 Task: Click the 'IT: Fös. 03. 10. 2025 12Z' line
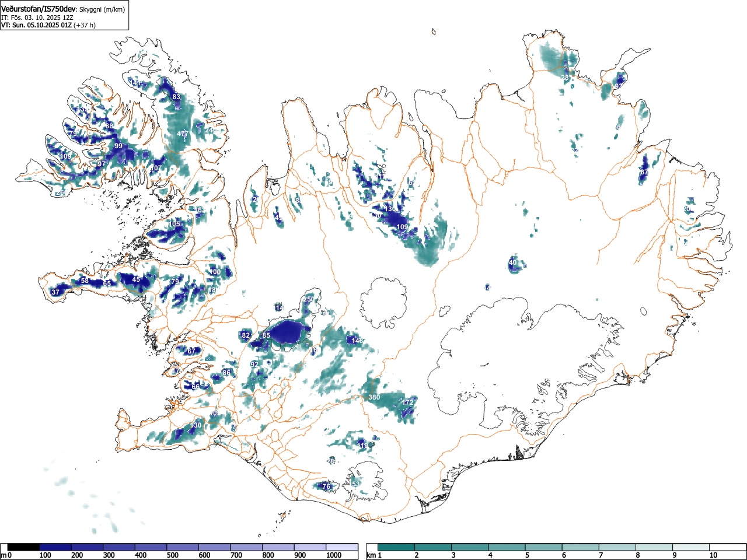pyautogui.click(x=37, y=17)
